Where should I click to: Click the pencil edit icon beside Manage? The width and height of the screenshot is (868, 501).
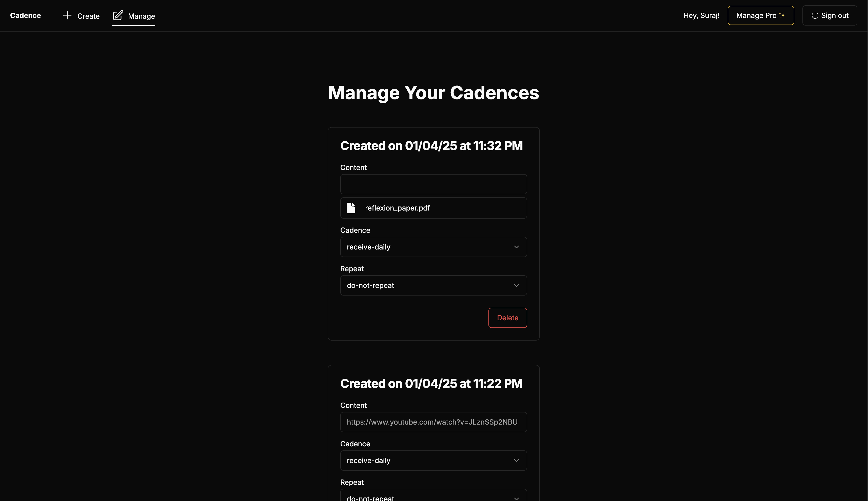click(118, 15)
